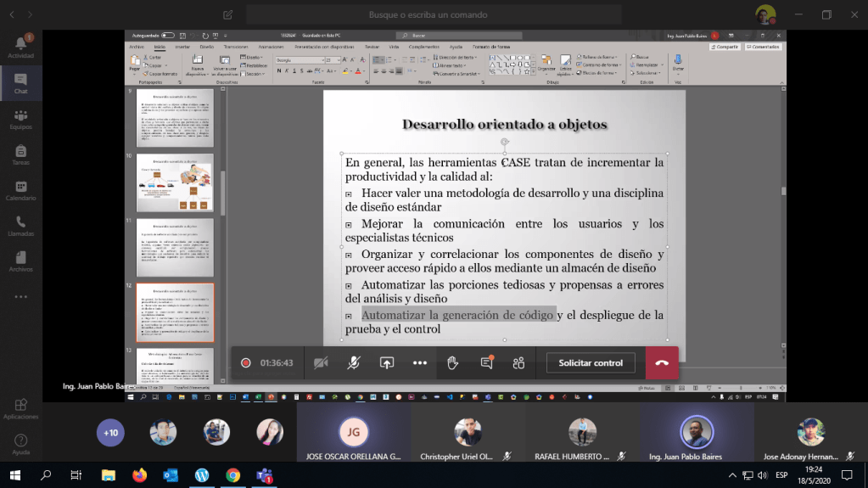Click the share content tray icon
This screenshot has height=488, width=868.
coord(386,362)
